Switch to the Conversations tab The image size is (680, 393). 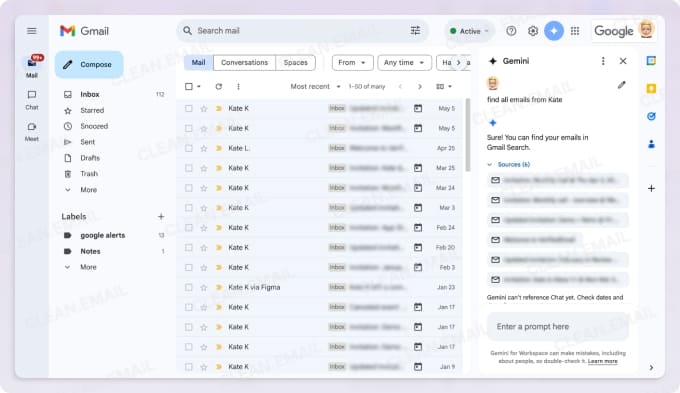245,62
